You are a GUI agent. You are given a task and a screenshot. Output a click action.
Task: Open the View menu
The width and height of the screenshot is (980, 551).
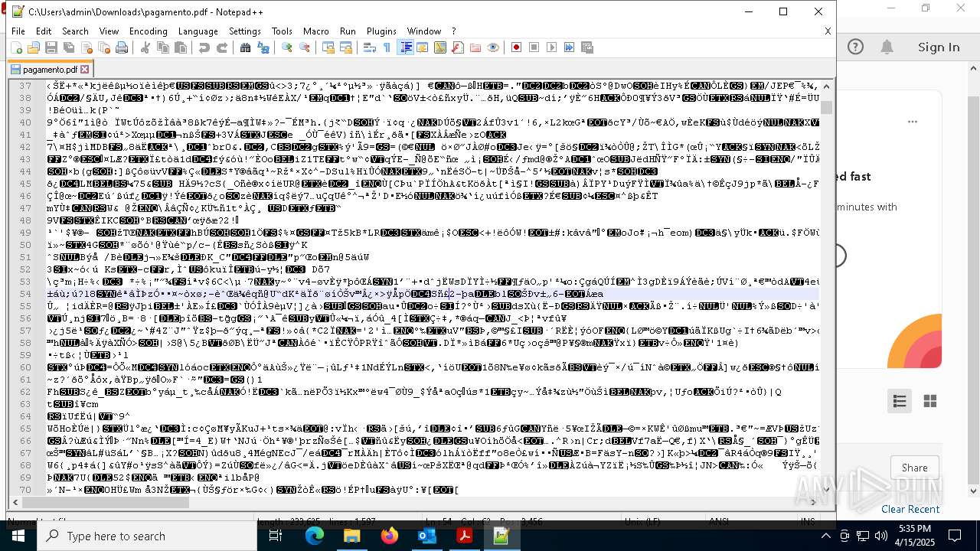(109, 31)
